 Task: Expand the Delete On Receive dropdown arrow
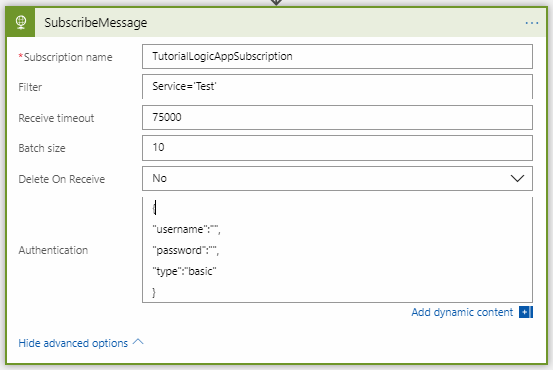coord(517,178)
